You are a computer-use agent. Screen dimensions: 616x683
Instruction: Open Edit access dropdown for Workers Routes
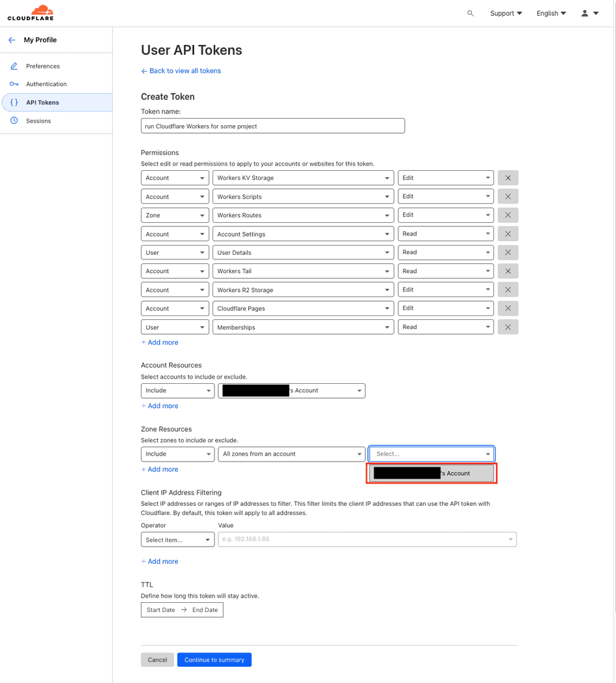click(x=446, y=215)
